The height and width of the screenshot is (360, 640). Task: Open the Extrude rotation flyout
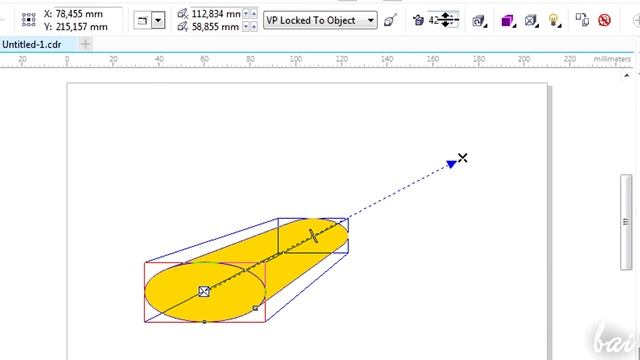[x=479, y=20]
